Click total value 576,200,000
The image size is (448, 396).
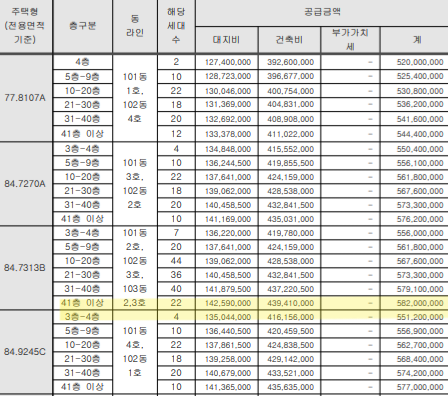(x=420, y=219)
